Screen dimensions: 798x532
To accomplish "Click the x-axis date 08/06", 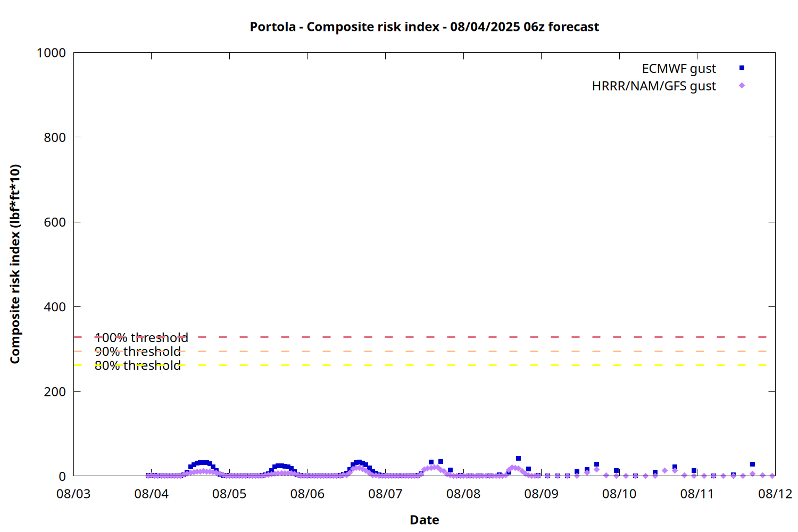I will click(x=307, y=494).
